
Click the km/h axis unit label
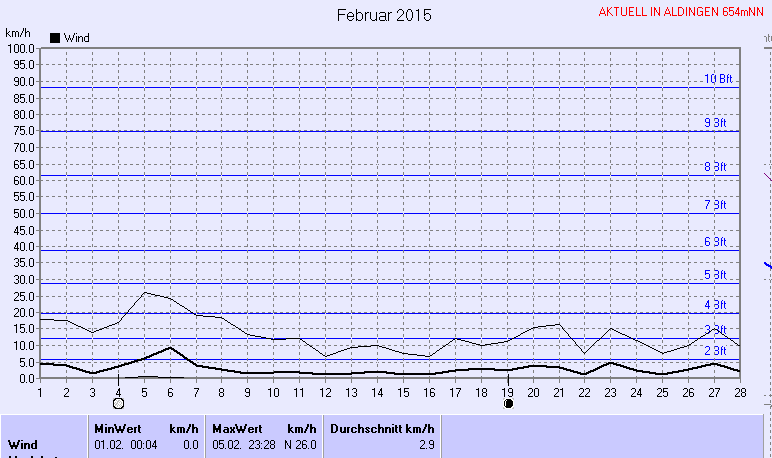click(19, 33)
